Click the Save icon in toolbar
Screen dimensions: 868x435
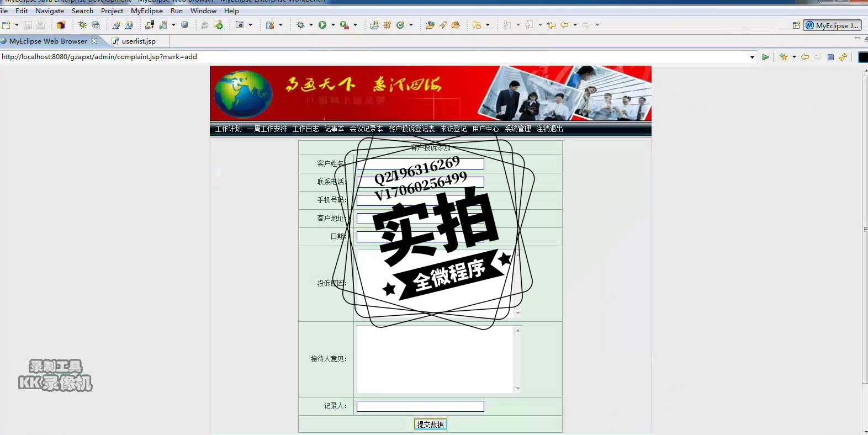point(28,25)
